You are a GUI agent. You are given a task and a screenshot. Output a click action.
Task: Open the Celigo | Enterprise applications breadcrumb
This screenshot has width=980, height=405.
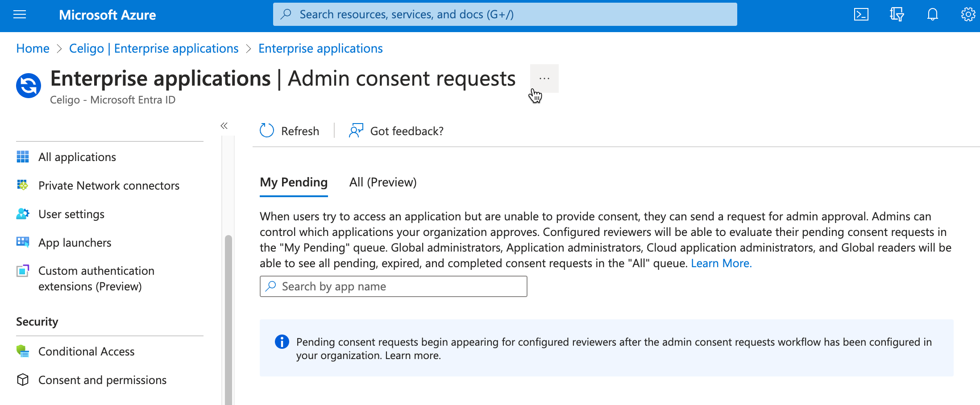pyautogui.click(x=154, y=48)
